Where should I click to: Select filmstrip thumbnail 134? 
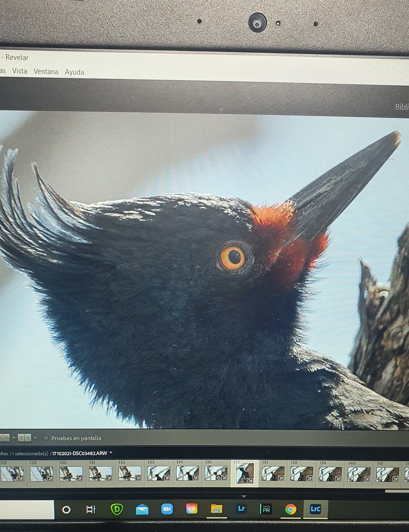tap(187, 473)
